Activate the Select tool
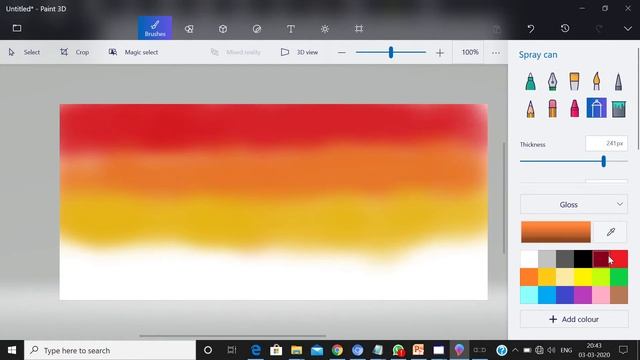Image resolution: width=640 pixels, height=360 pixels. click(24, 52)
